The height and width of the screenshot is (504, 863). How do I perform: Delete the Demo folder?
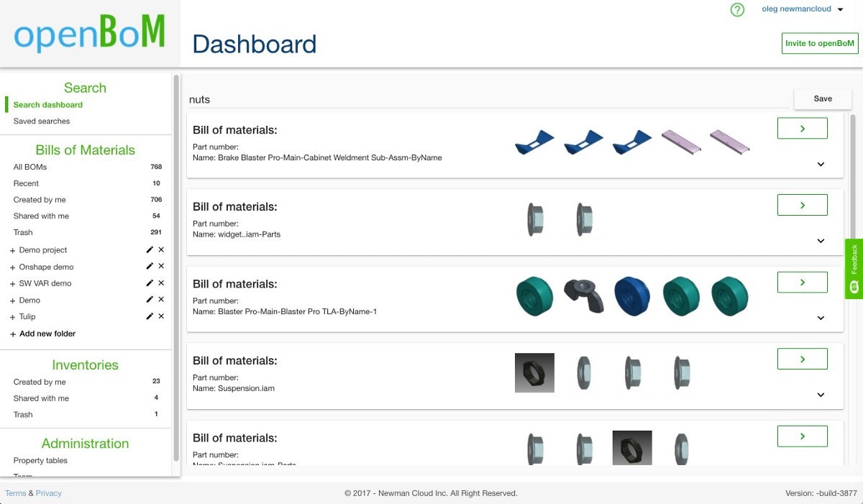(x=161, y=299)
